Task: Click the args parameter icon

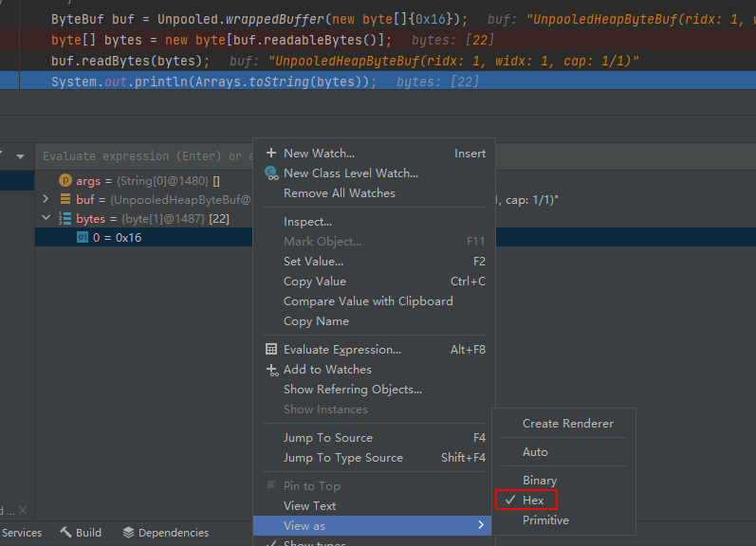Action: coord(65,180)
